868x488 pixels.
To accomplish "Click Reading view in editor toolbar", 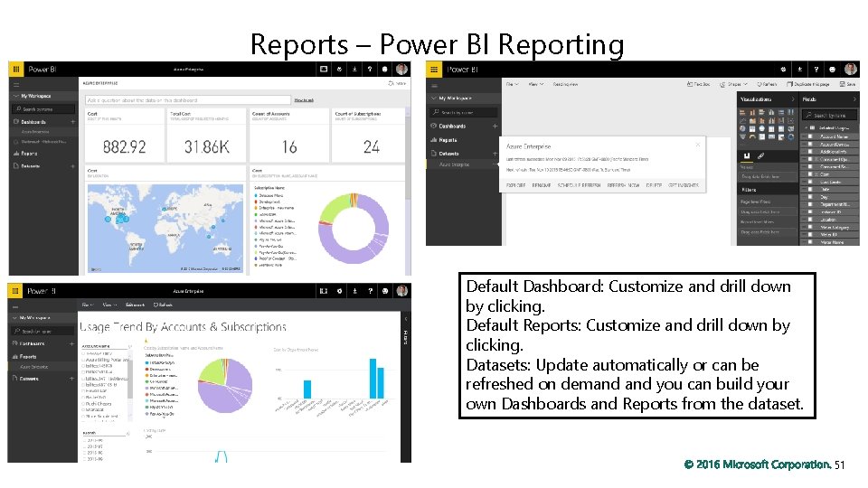I will pos(565,84).
